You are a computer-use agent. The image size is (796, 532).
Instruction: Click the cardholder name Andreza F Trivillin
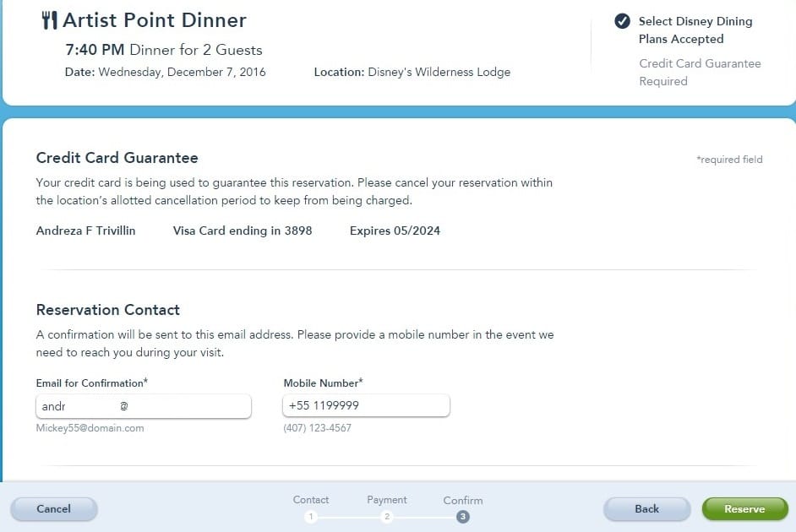click(x=85, y=231)
